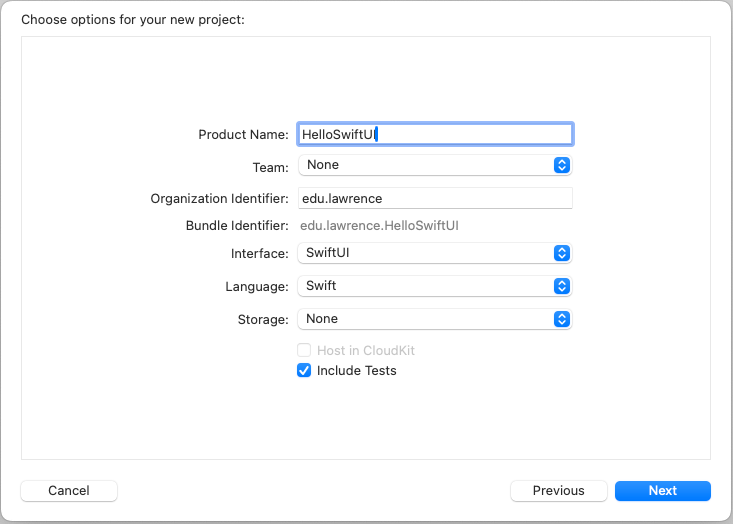Click the Storage popup chevron arrows

[x=561, y=319]
